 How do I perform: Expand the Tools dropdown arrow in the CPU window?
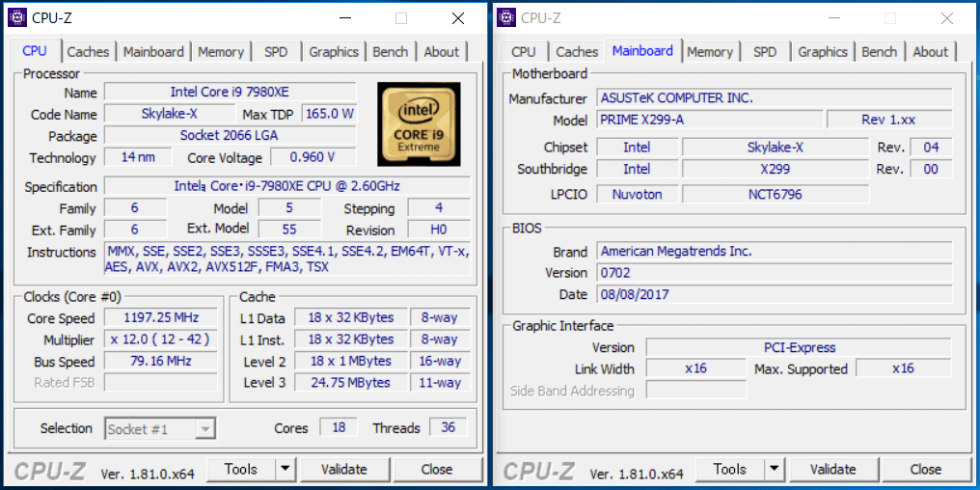point(285,470)
